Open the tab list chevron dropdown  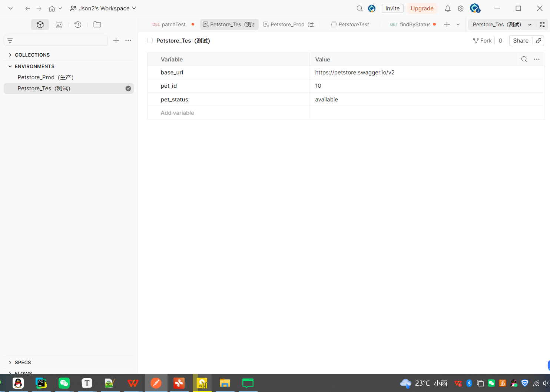coord(458,24)
